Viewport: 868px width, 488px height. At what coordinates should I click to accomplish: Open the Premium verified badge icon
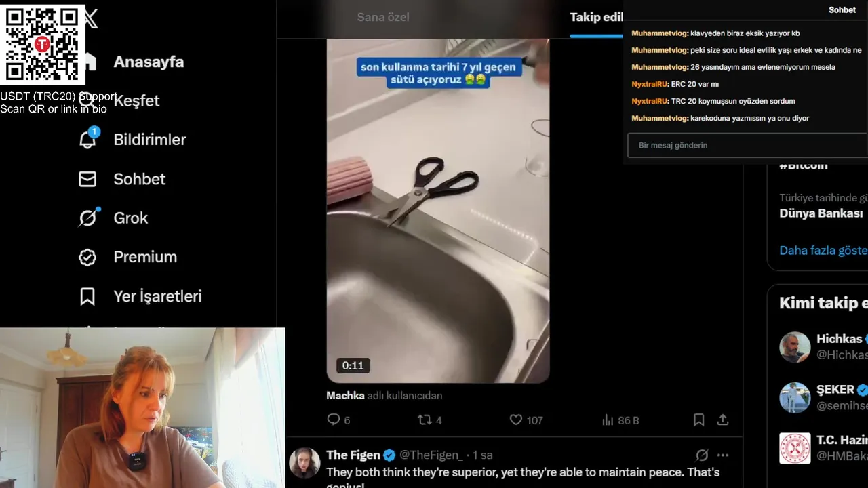click(x=87, y=257)
